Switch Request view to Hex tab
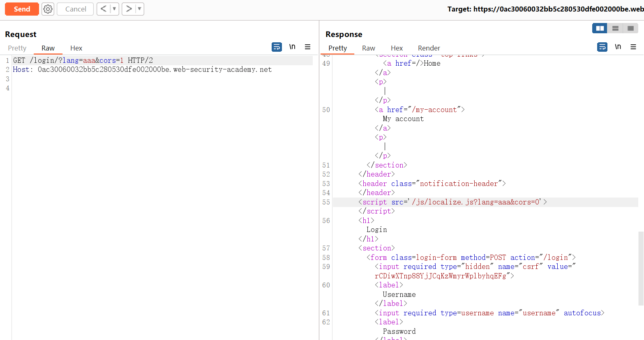This screenshot has height=340, width=644. (x=76, y=48)
